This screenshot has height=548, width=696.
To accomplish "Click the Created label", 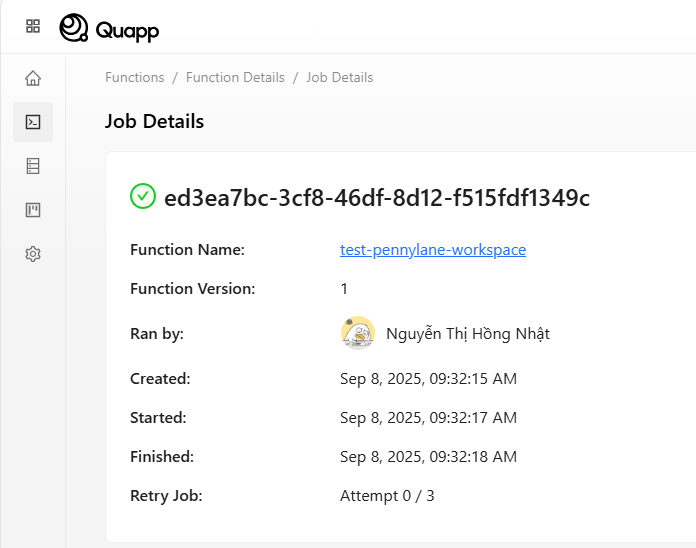I will click(x=160, y=379).
